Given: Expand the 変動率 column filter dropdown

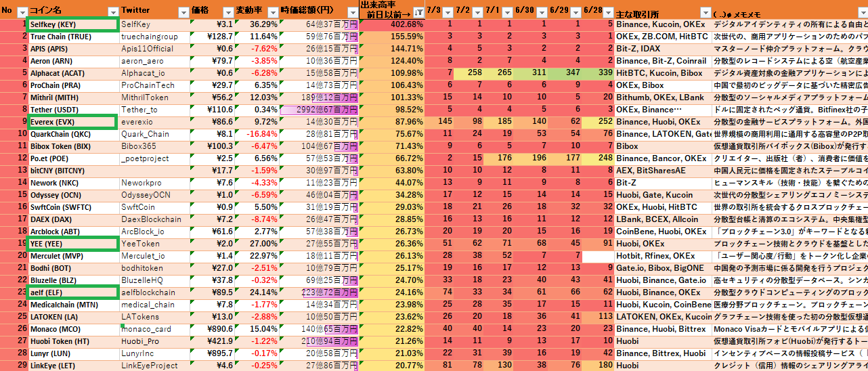Looking at the screenshot, I should point(271,12).
